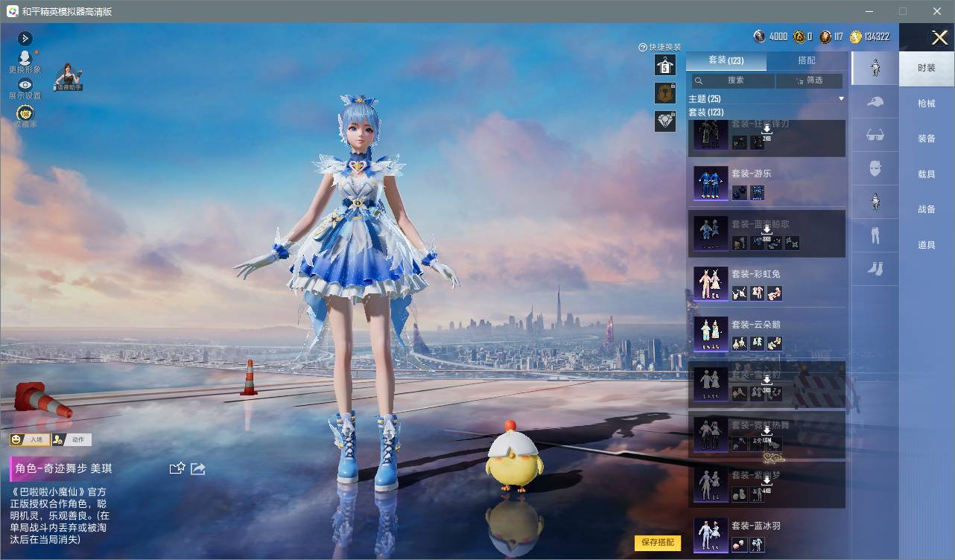
Task: Share the 美琪 character via share icon
Action: [198, 468]
